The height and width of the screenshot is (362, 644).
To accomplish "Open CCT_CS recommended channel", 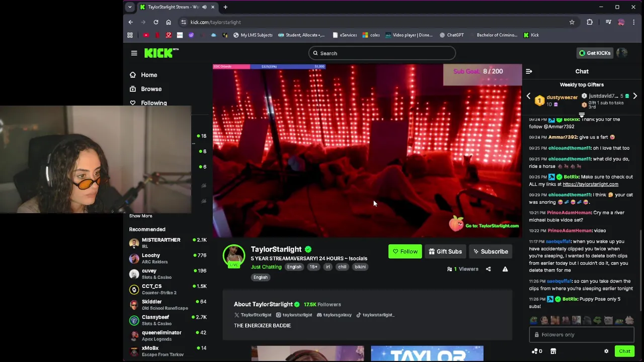I will 168,290.
